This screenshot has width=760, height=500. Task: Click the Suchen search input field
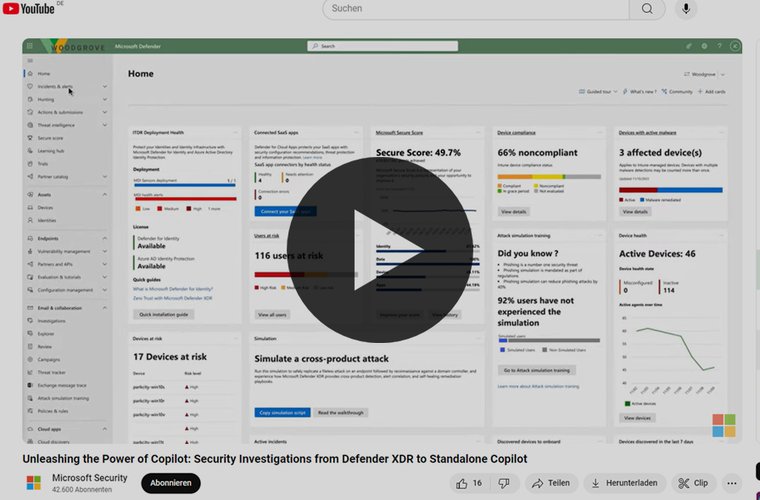click(475, 8)
